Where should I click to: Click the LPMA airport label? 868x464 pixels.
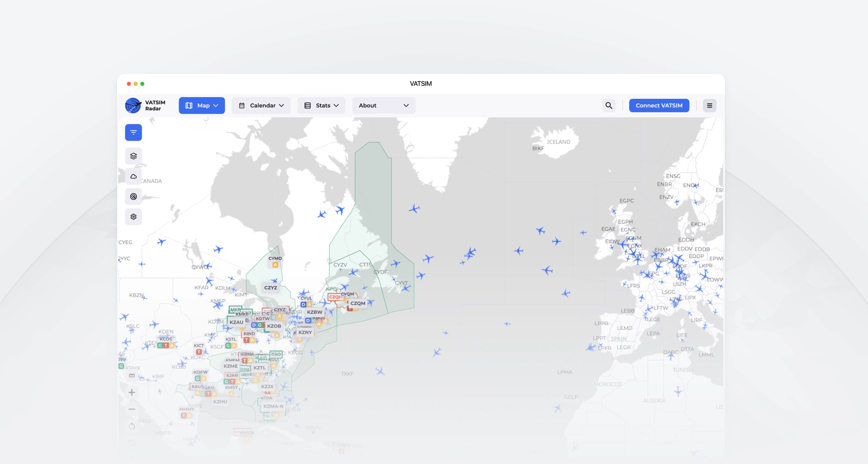pyautogui.click(x=565, y=372)
